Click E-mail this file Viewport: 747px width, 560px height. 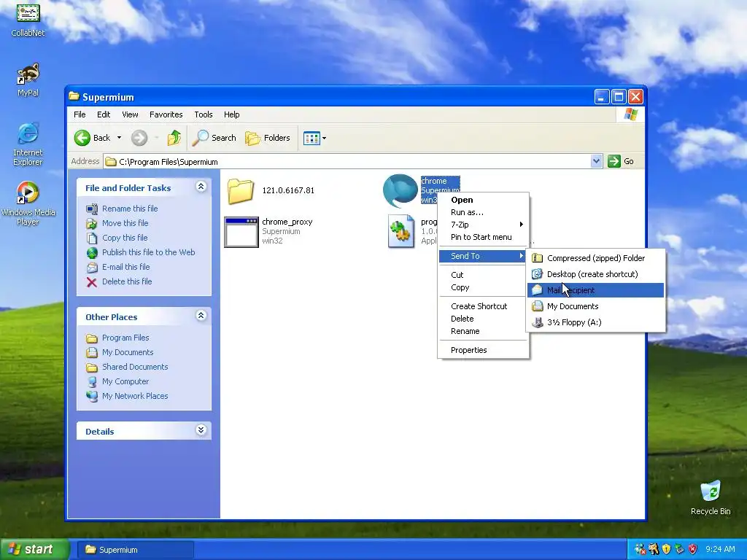pos(125,267)
